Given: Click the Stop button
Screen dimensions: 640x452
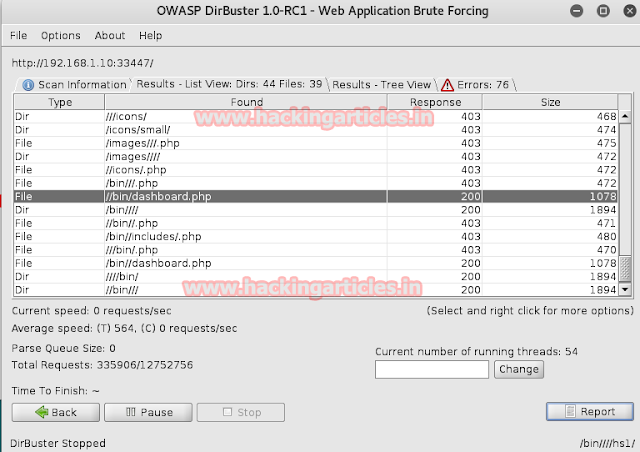Looking at the screenshot, I should tap(241, 412).
